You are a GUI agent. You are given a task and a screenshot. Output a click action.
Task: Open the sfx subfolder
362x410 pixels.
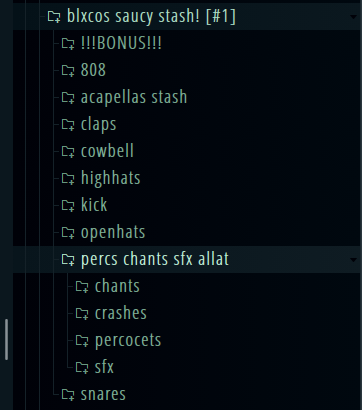pos(104,367)
